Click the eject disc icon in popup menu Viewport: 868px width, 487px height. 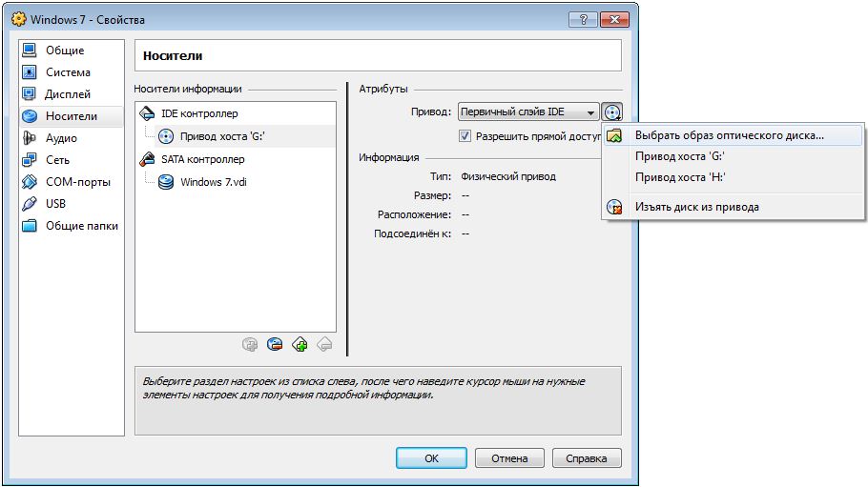(614, 207)
